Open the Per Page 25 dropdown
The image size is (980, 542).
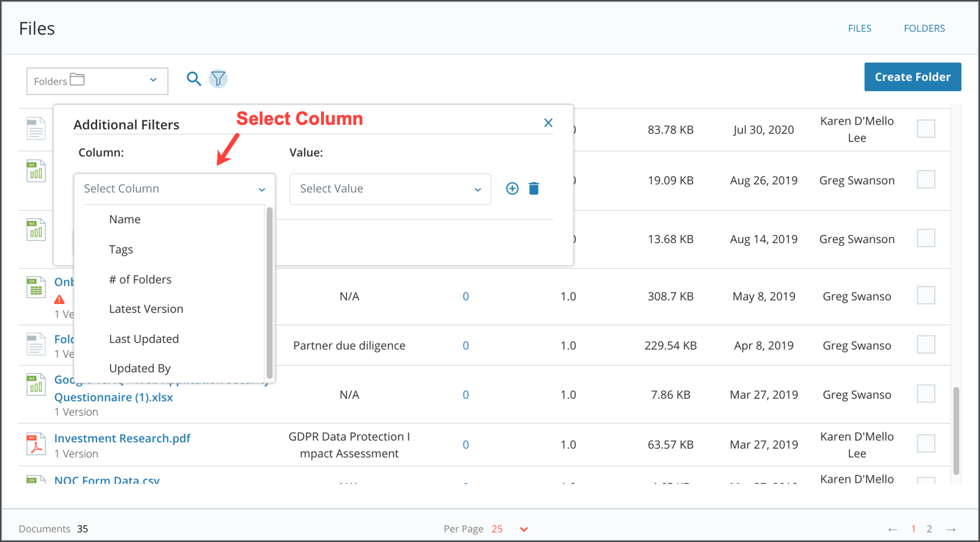coord(511,529)
